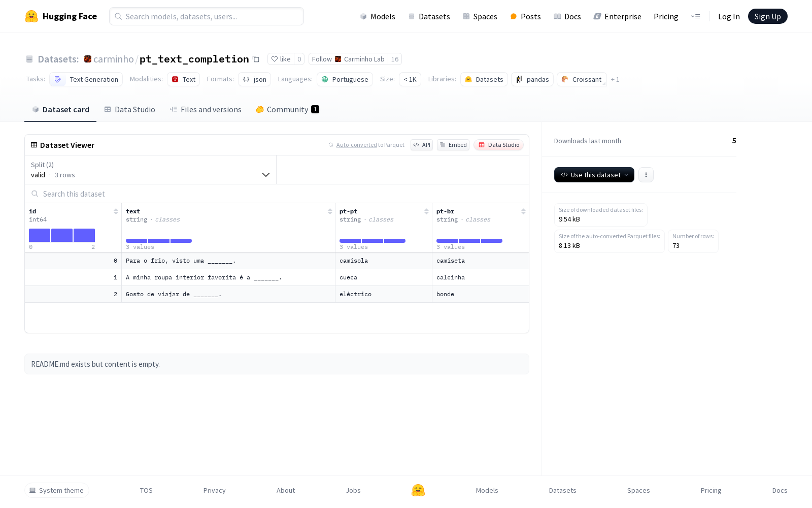812x508 pixels.
Task: Open Pricing in top navigation
Action: click(x=666, y=16)
